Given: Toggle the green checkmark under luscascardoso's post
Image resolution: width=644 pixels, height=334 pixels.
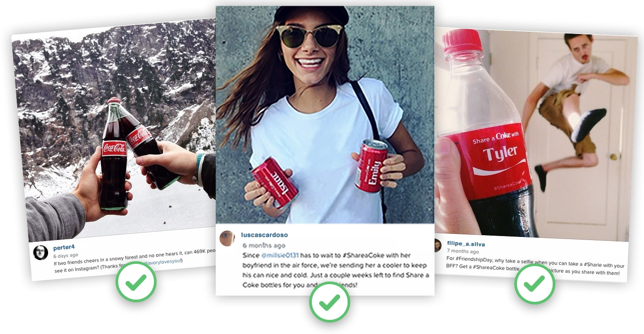Looking at the screenshot, I should click(329, 302).
